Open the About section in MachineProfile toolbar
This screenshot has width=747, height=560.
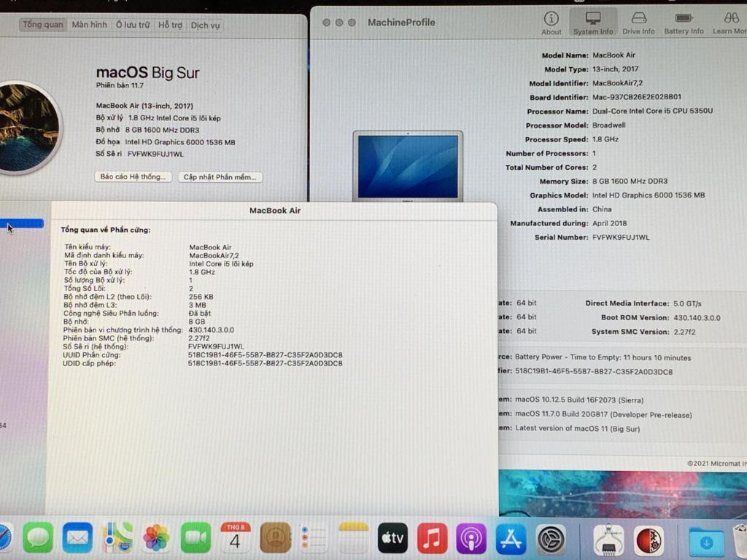coord(551,23)
